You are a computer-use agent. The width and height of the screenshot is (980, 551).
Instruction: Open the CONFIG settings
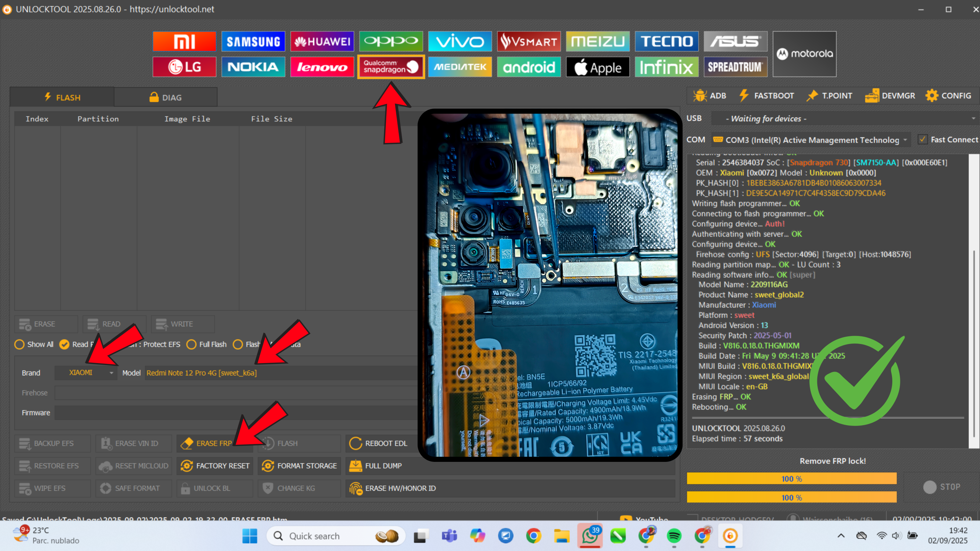click(x=948, y=96)
